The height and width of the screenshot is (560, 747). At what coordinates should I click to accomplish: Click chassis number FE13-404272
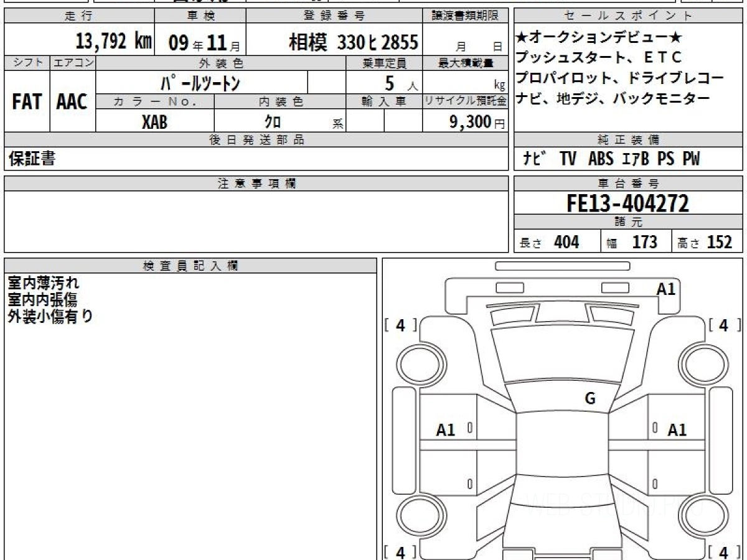[628, 203]
